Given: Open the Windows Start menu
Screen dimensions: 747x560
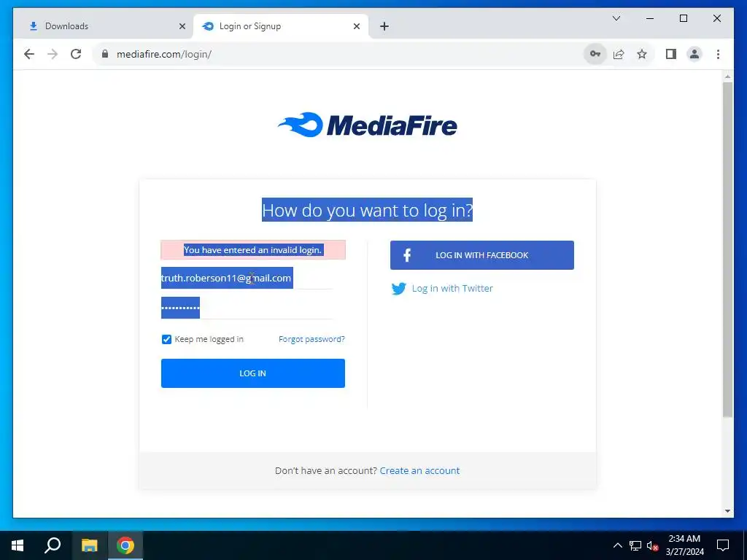Looking at the screenshot, I should [18, 545].
